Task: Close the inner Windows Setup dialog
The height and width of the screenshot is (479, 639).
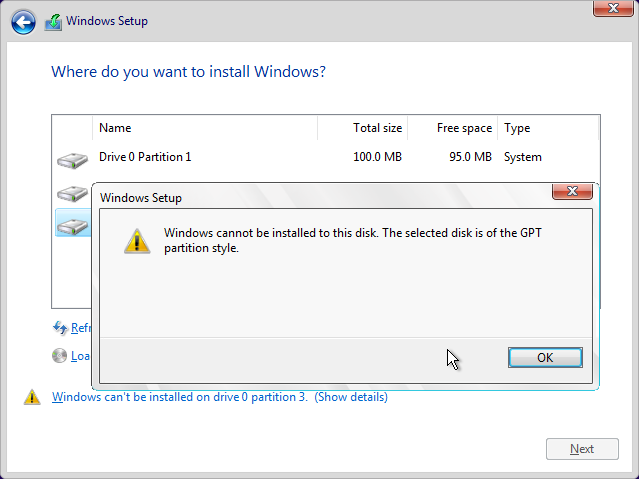Action: pyautogui.click(x=572, y=191)
